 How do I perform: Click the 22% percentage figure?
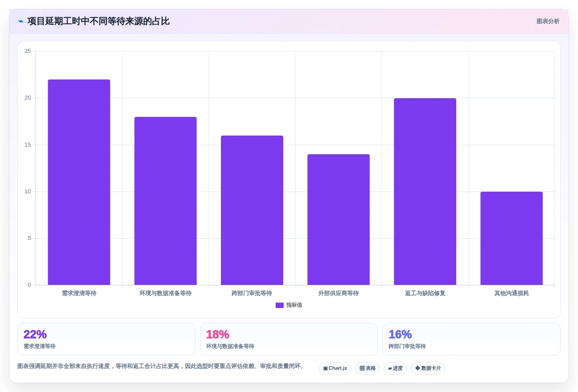tap(35, 334)
